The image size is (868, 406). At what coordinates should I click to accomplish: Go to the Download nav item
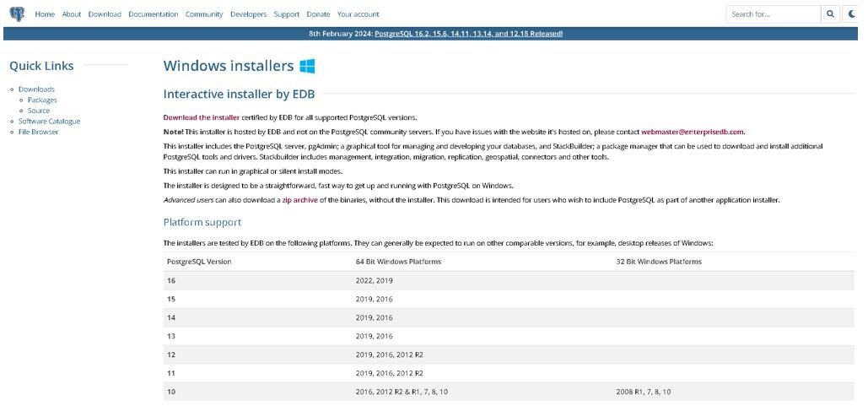pos(105,14)
